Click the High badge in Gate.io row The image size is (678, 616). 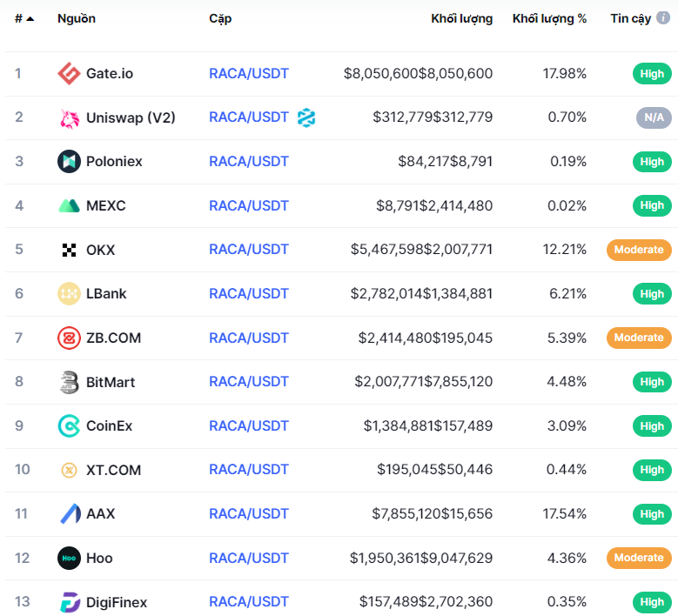[652, 74]
